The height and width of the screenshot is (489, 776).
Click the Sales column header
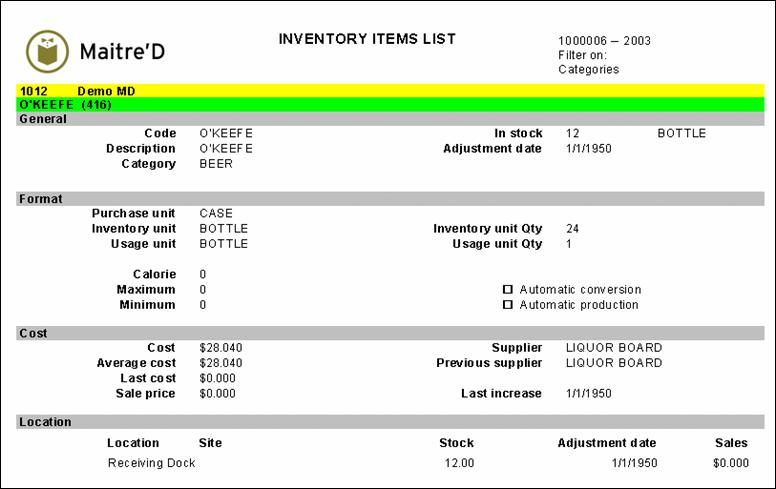coord(731,443)
